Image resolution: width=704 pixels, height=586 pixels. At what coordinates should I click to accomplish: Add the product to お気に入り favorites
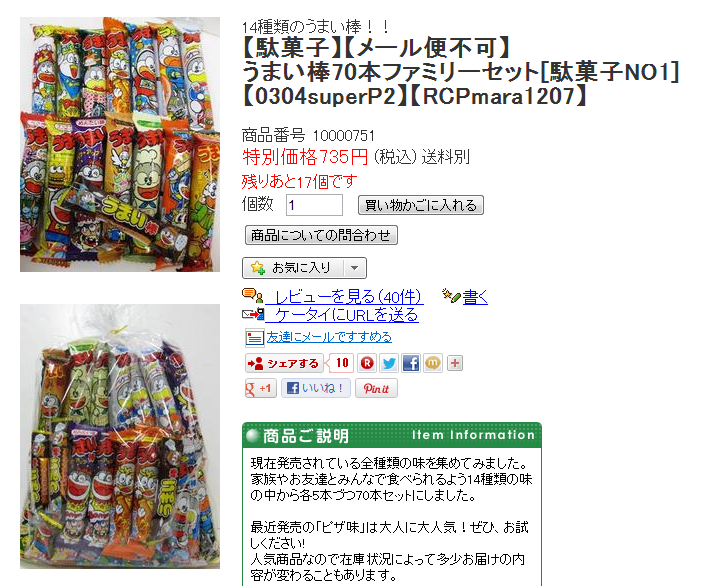[x=294, y=268]
